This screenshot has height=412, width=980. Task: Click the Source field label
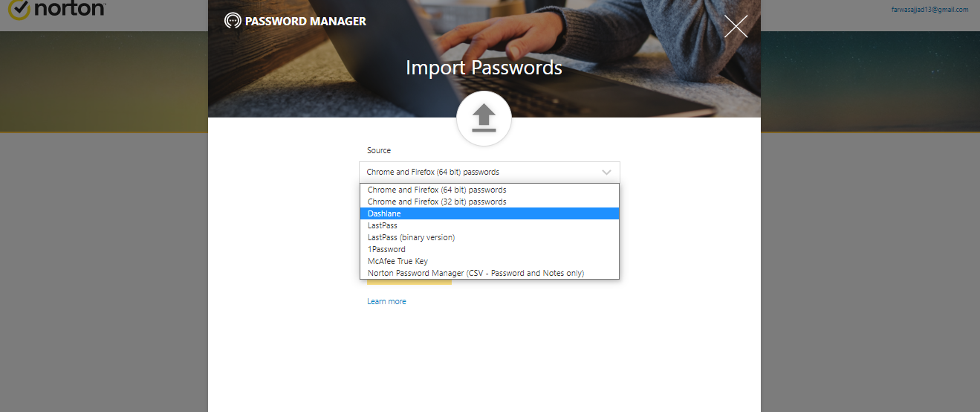click(x=379, y=150)
